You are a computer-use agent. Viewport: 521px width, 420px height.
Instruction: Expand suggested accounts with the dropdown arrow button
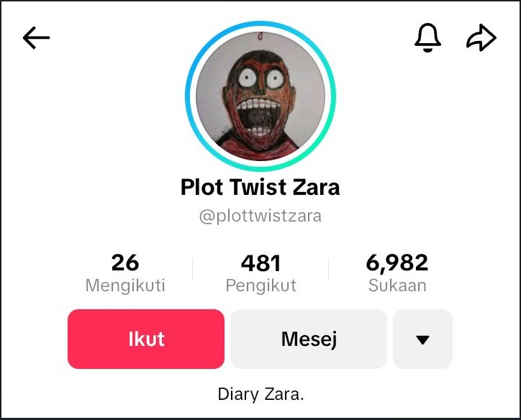pos(422,339)
